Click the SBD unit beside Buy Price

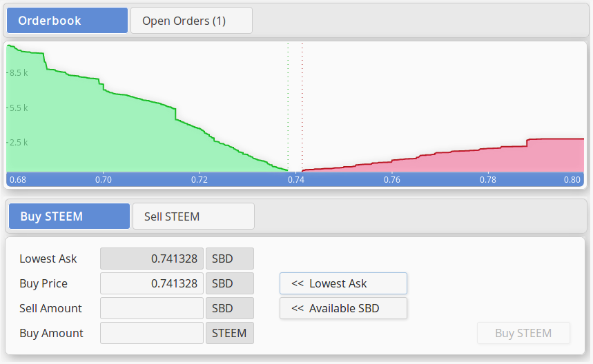coord(230,283)
